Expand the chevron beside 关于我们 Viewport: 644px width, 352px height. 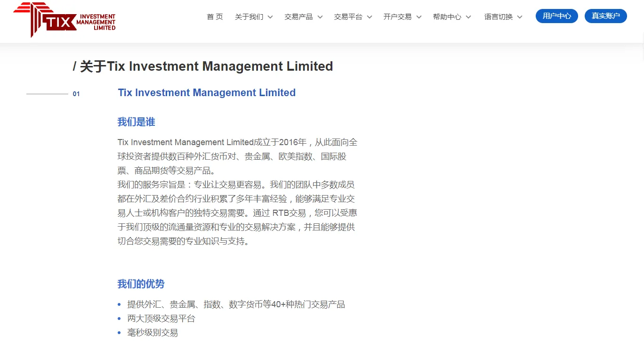click(x=270, y=17)
